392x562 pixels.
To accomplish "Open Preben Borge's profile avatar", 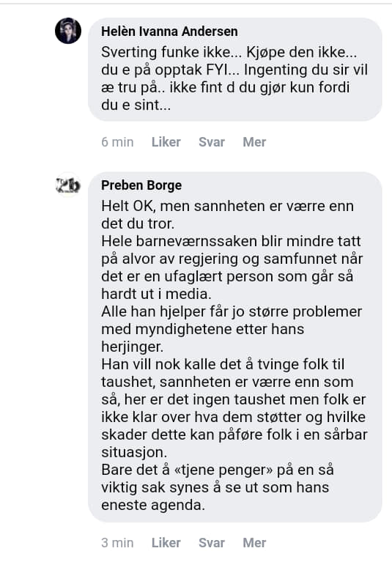I will (x=68, y=185).
